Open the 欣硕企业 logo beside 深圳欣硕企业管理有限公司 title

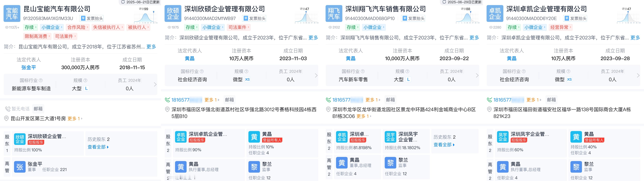point(173,14)
